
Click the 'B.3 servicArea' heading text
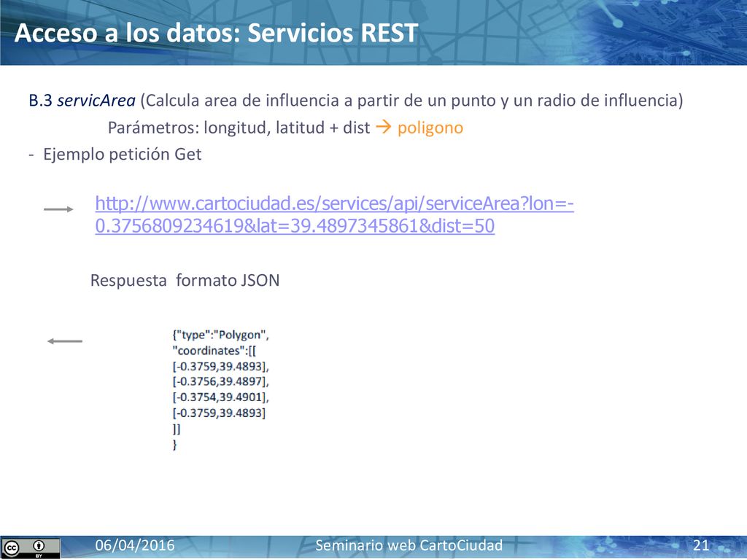82,101
